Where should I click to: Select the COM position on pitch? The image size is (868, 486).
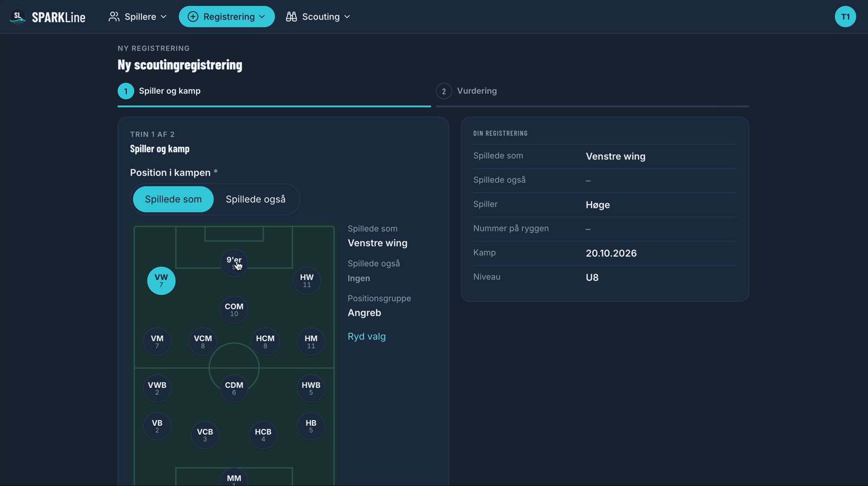pos(234,310)
